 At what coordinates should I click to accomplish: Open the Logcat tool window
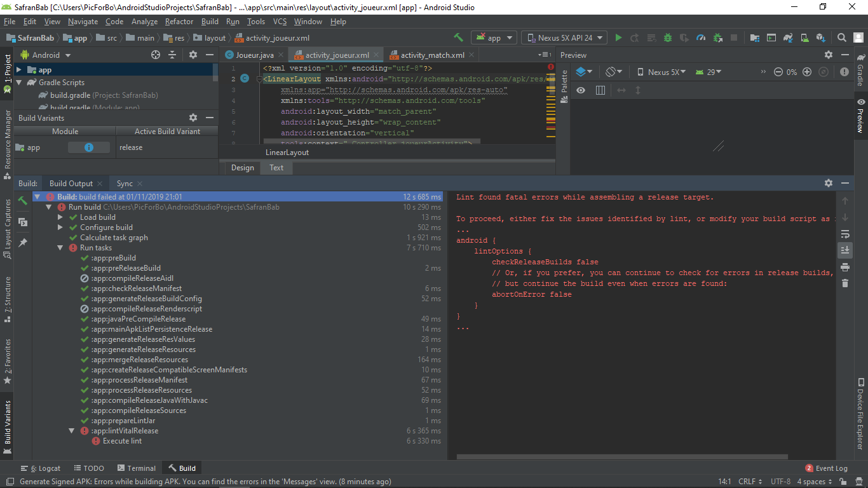[41, 468]
